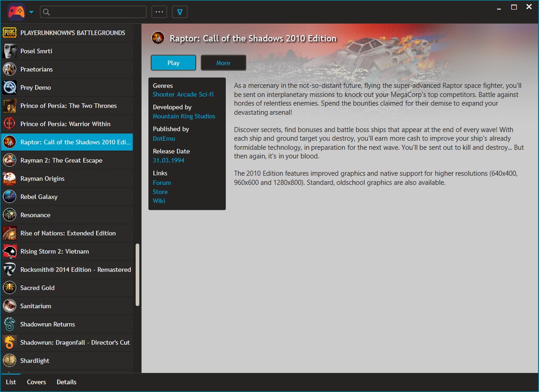Filter by the Arcade genre link
Viewport: 539px width, 392px height.
tap(187, 94)
